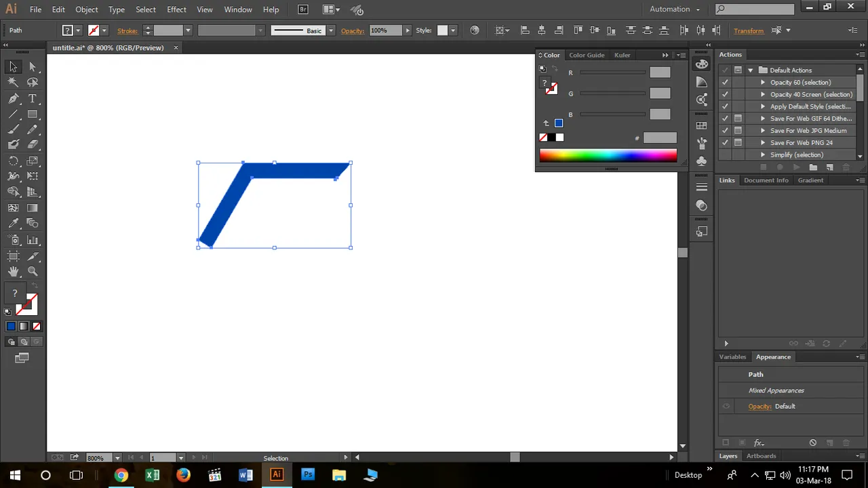Open the Brushes panel icon

[702, 144]
